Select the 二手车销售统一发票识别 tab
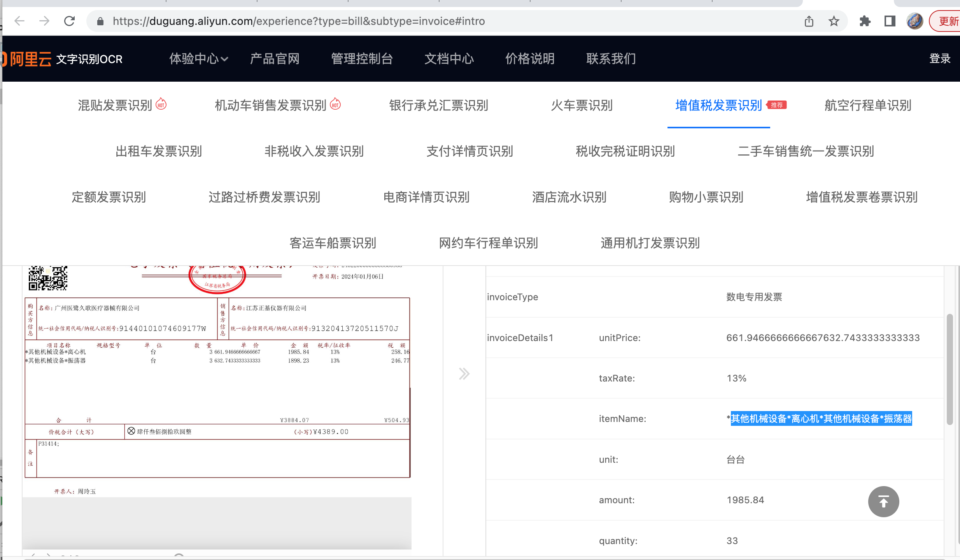This screenshot has height=560, width=960. [x=806, y=151]
